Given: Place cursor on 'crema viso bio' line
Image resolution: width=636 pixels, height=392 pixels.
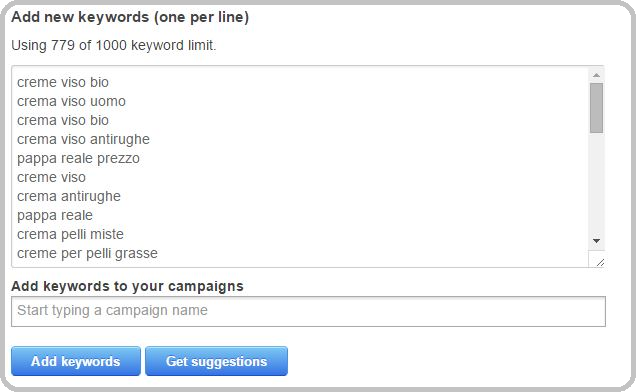Looking at the screenshot, I should coord(63,121).
